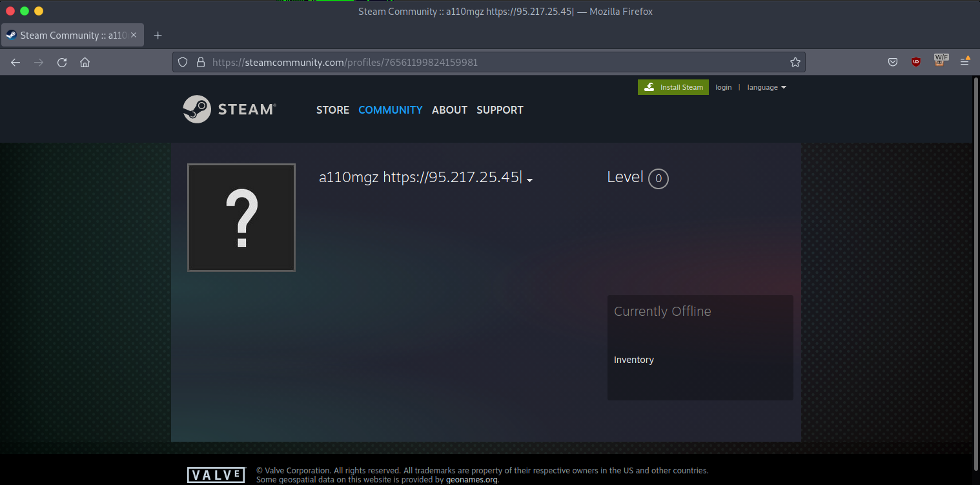Select the Steam Community browser tab
The height and width of the screenshot is (485, 980).
click(x=72, y=35)
